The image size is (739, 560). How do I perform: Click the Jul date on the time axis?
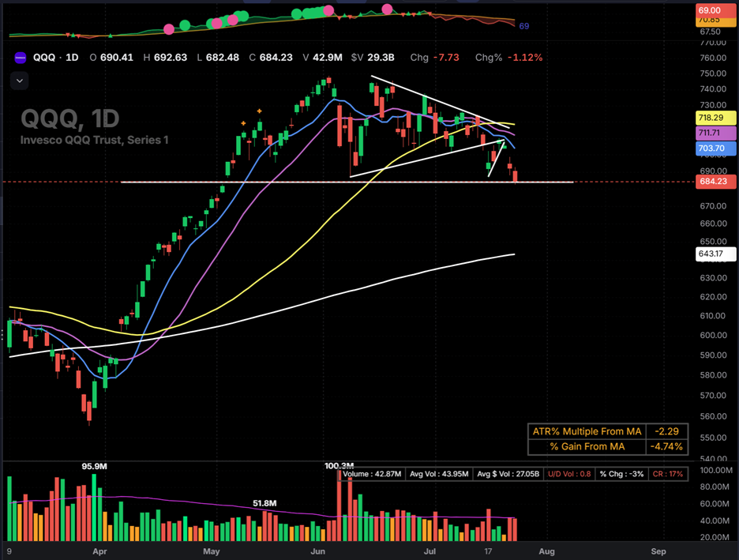[x=430, y=551]
